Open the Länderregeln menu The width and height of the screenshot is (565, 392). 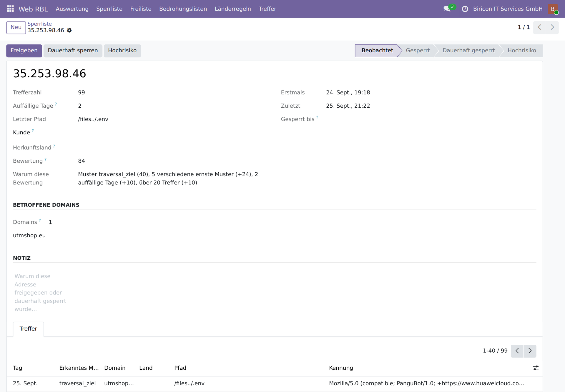coord(233,9)
